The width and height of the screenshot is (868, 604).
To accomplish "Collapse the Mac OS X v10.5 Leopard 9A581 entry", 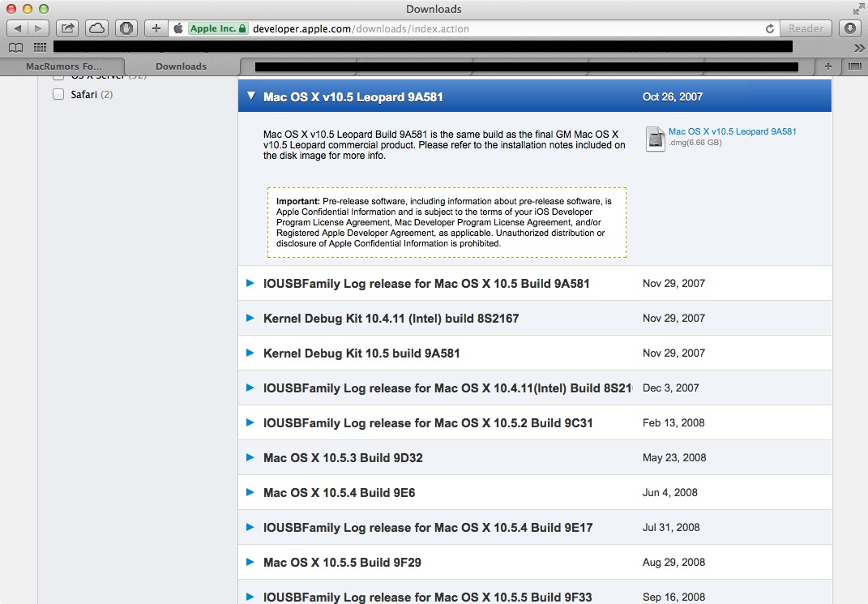I will pos(251,96).
